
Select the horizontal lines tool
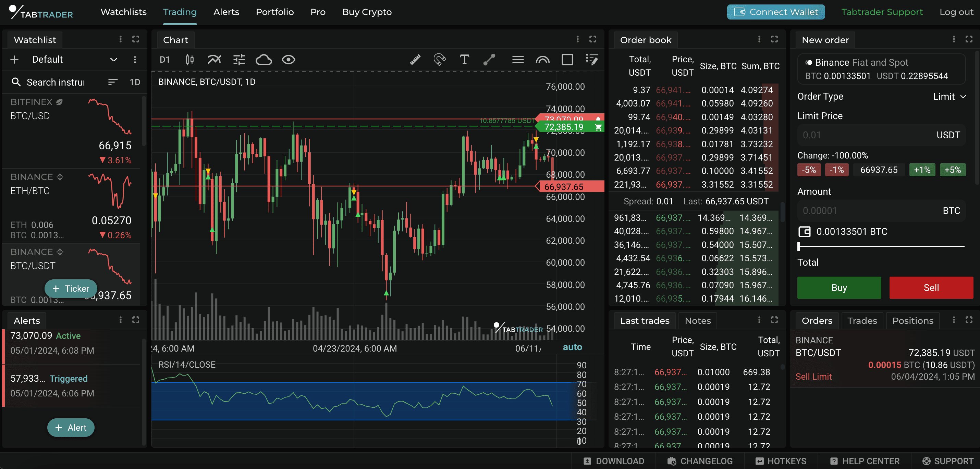point(518,60)
